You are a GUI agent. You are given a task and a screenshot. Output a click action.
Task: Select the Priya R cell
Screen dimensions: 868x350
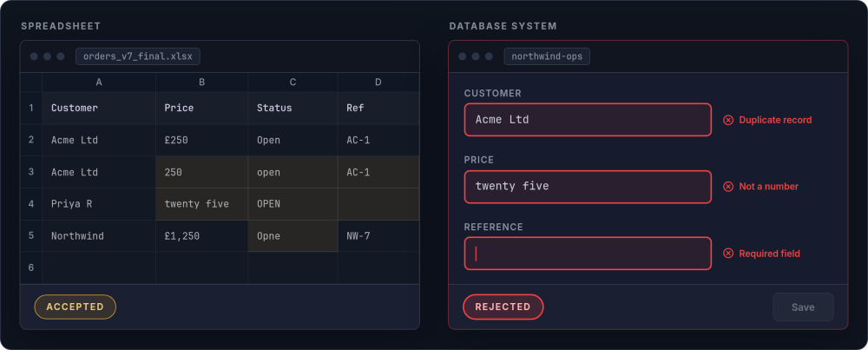[x=99, y=204]
